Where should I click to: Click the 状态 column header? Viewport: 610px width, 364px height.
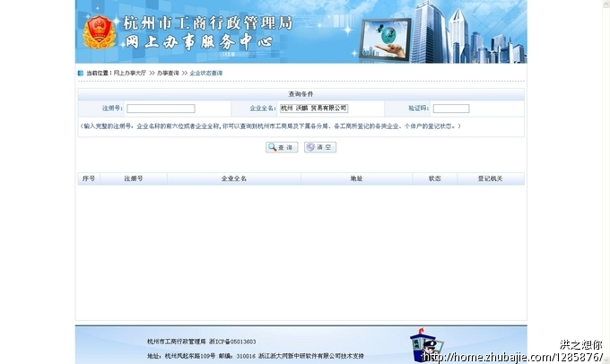click(435, 178)
